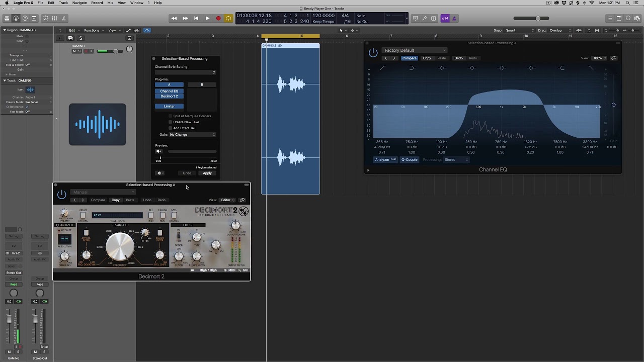Open the Editors with the scissors icon

(64, 19)
